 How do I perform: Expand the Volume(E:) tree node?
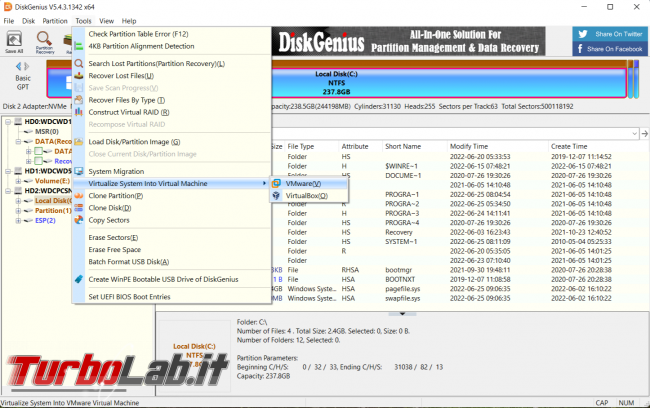click(x=18, y=181)
